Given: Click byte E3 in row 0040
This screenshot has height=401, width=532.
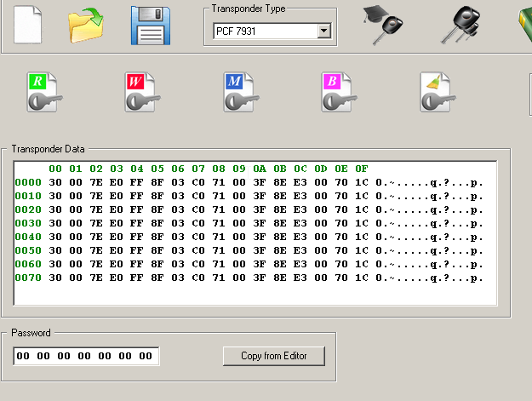Looking at the screenshot, I should [x=300, y=237].
